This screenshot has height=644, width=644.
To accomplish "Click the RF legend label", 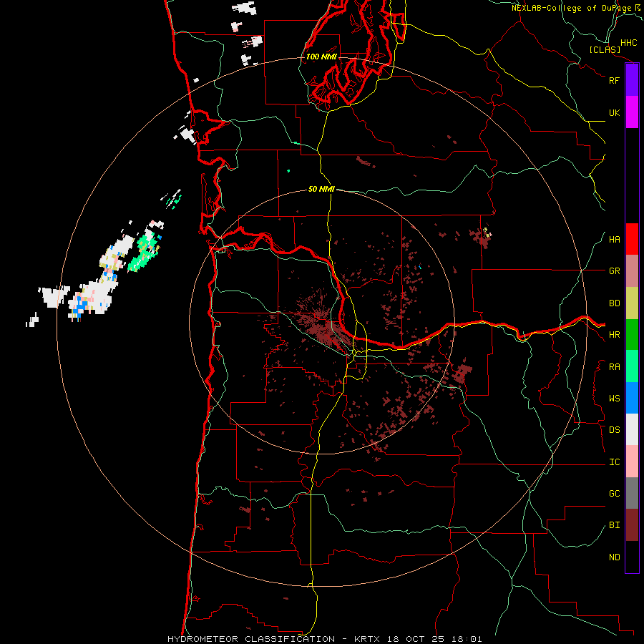I will [x=615, y=80].
